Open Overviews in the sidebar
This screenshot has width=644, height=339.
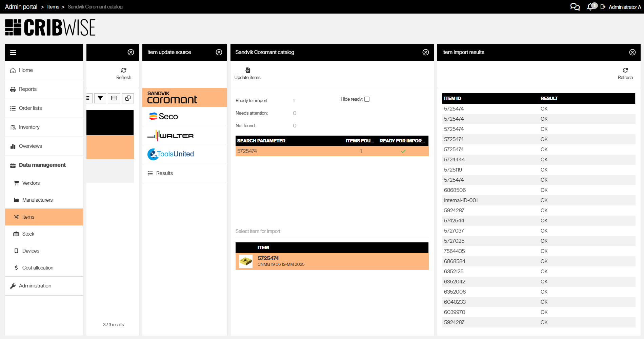44,146
